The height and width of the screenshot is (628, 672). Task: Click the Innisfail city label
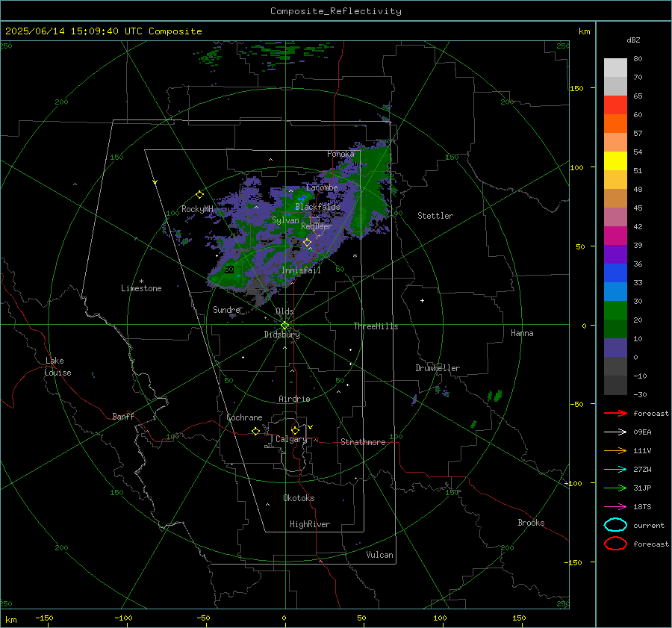click(x=301, y=270)
